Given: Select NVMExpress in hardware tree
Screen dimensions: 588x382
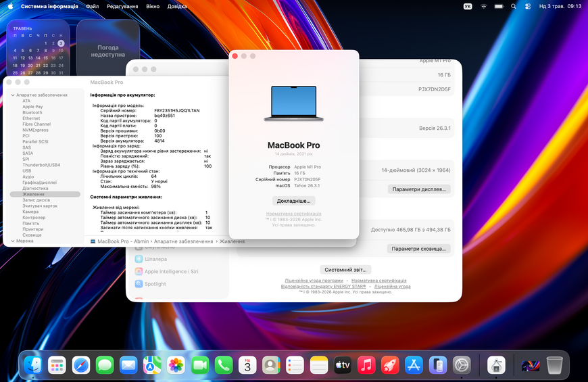Looking at the screenshot, I should [35, 130].
